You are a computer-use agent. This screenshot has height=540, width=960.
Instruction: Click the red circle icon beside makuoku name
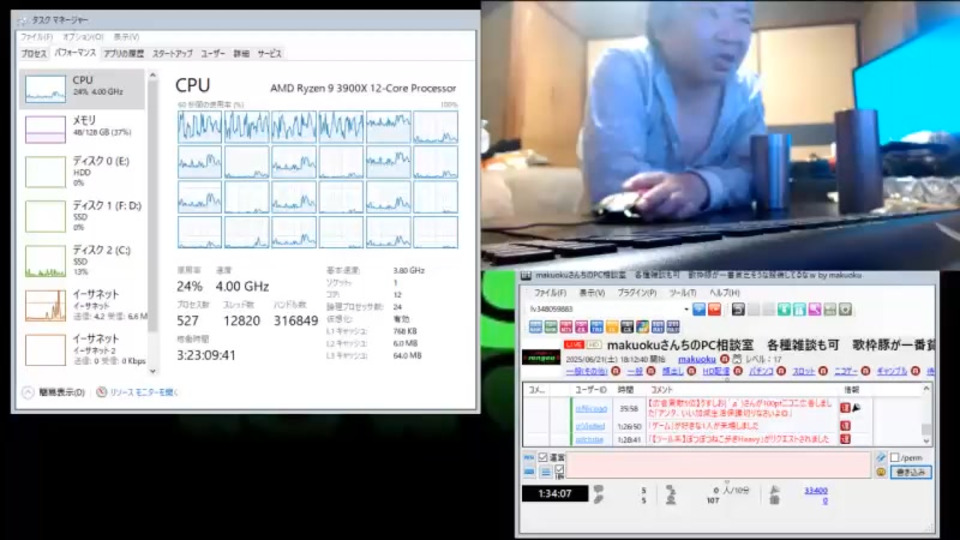(x=724, y=359)
